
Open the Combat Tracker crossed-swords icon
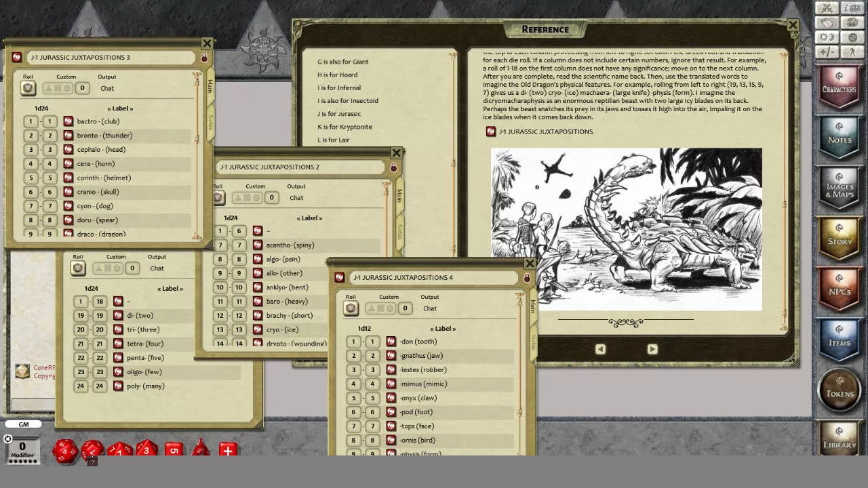point(827,8)
